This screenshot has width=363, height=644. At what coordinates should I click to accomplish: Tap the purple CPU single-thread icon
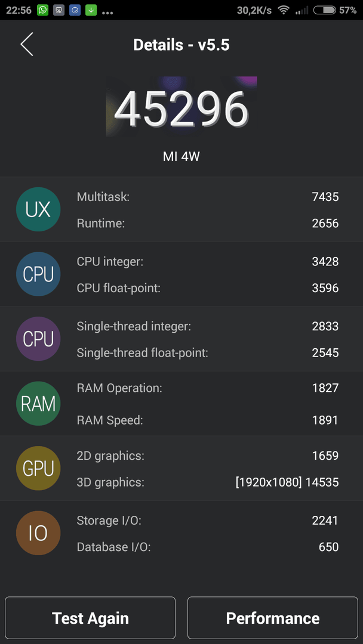38,339
